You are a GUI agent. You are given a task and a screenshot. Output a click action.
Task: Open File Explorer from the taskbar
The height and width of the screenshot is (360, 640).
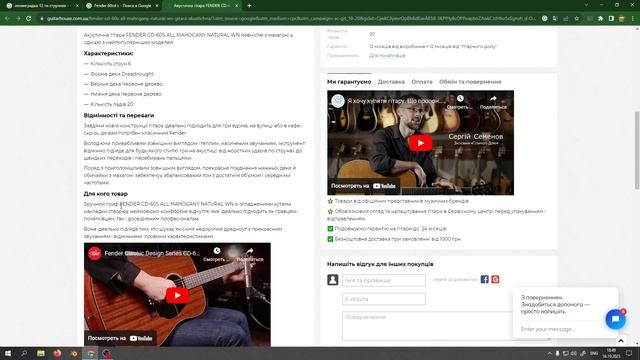[41, 353]
